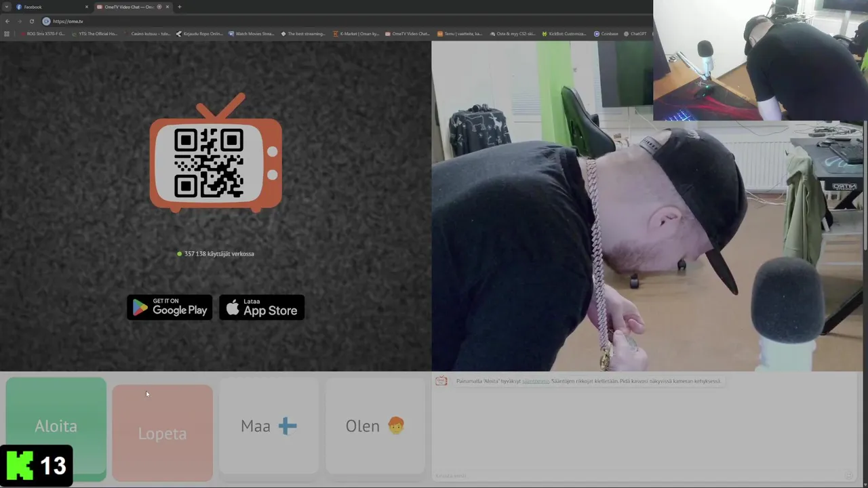Click the recording indicator on OmeTV tab

pos(159,7)
